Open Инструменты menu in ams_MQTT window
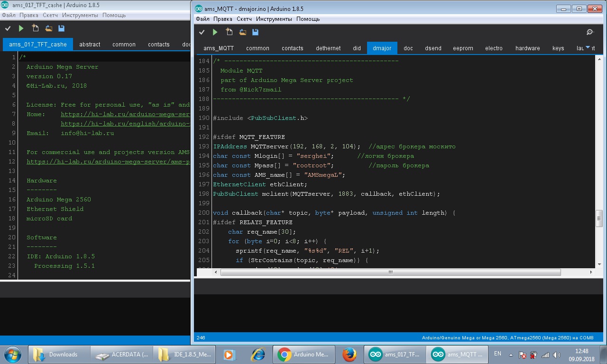The image size is (607, 364). coord(274,19)
